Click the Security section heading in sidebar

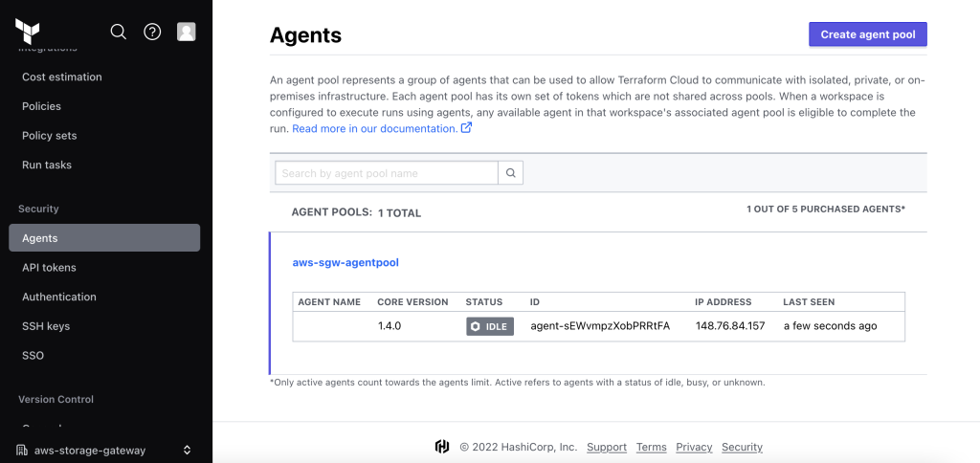pos(38,209)
